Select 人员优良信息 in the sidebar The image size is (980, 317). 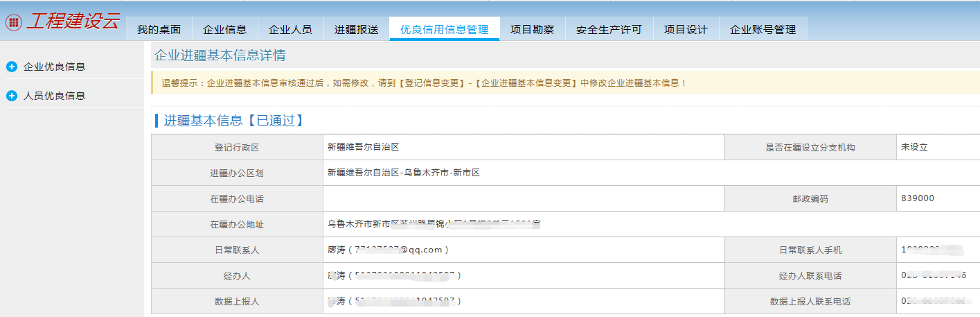pos(54,96)
